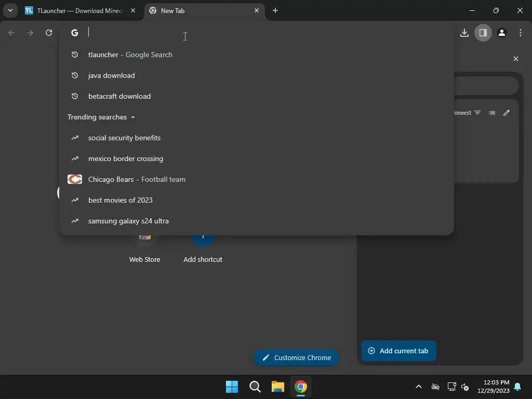Focus the address bar text field

click(x=257, y=33)
